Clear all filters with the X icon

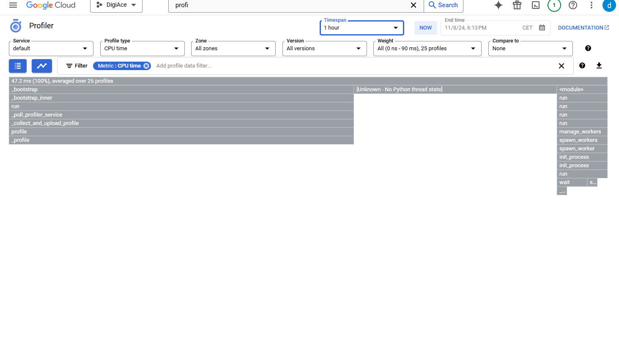(x=561, y=66)
